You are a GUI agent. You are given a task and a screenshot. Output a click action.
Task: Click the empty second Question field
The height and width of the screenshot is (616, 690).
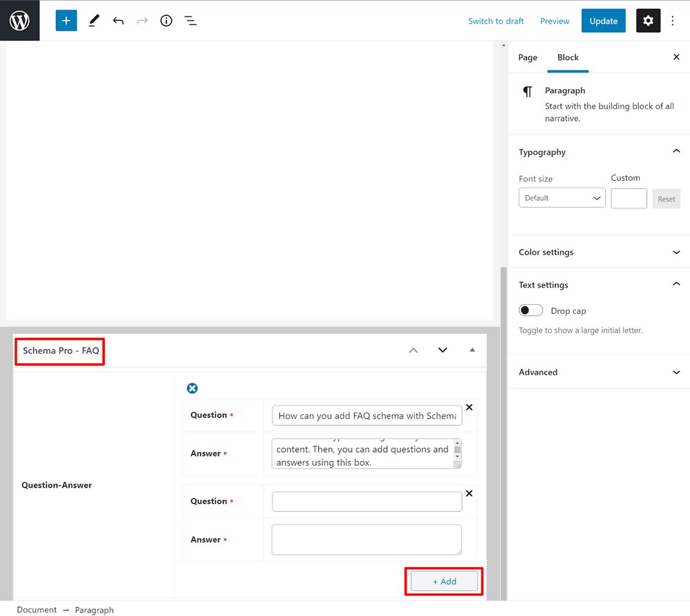(367, 501)
